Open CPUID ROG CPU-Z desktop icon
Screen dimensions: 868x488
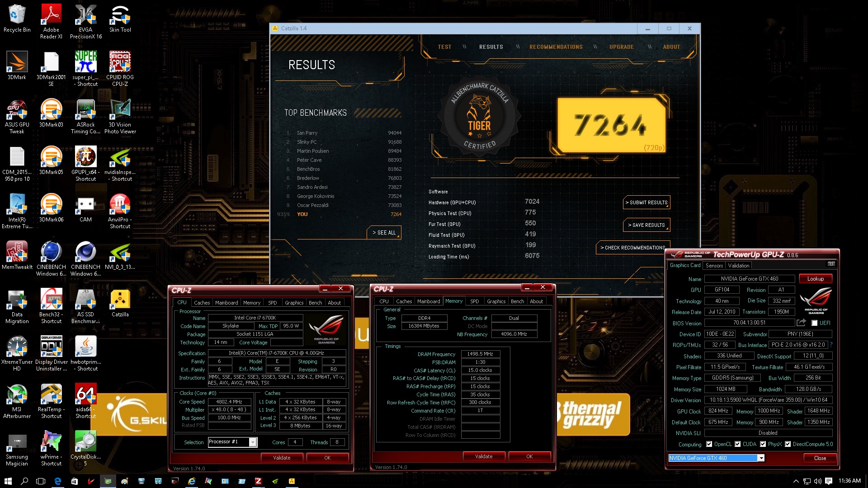point(120,69)
